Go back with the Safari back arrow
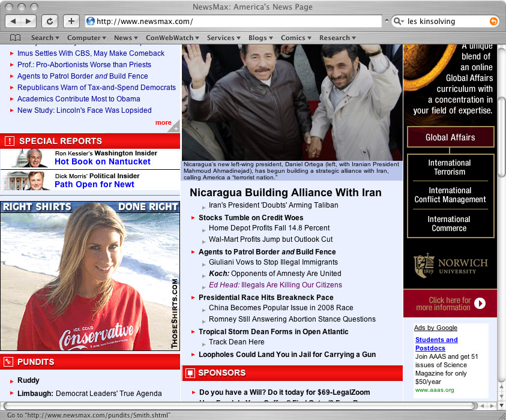 [13, 21]
